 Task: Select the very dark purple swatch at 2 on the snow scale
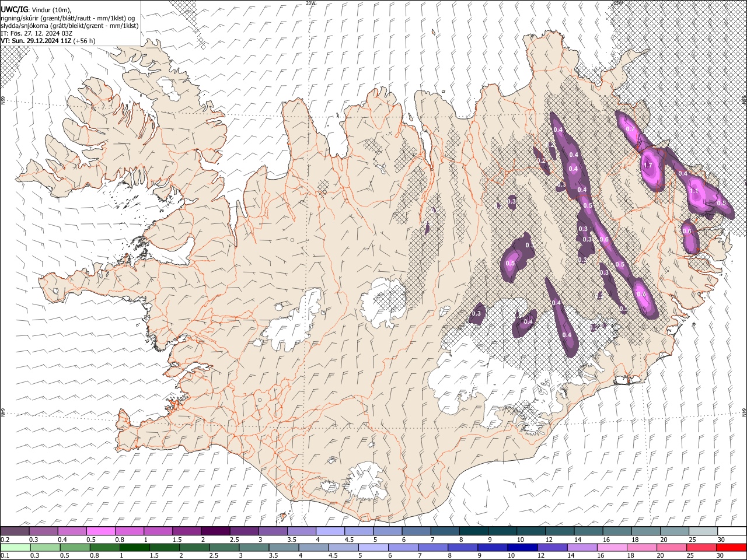(215, 531)
